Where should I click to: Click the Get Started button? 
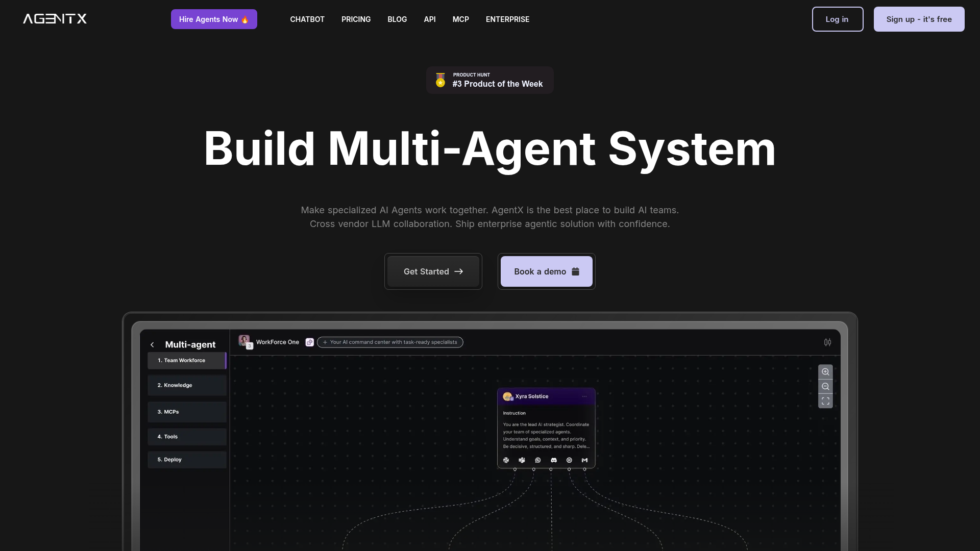coord(433,271)
